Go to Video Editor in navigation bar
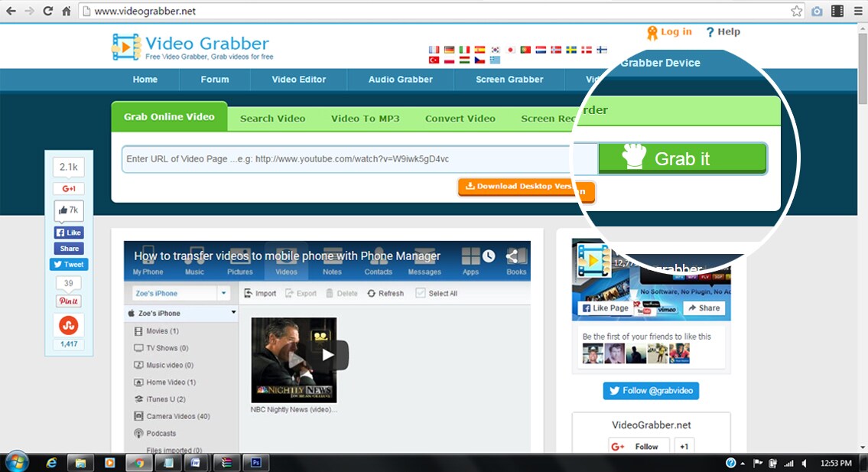The height and width of the screenshot is (472, 868). (299, 80)
